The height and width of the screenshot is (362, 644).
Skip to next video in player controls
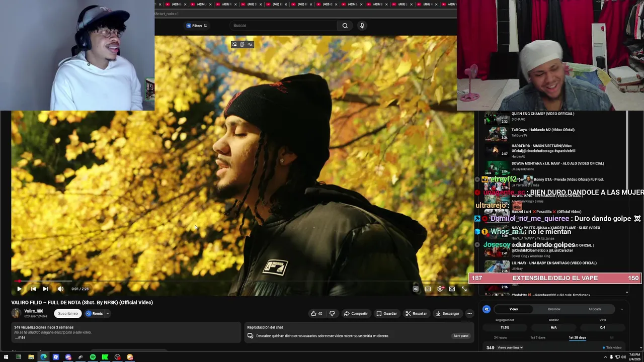coord(45,289)
